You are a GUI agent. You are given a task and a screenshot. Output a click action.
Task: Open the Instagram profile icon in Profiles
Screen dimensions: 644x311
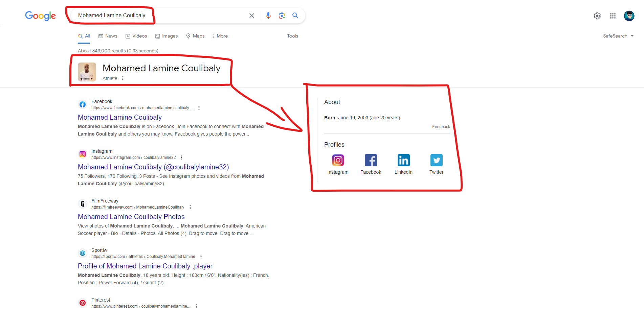pos(338,160)
